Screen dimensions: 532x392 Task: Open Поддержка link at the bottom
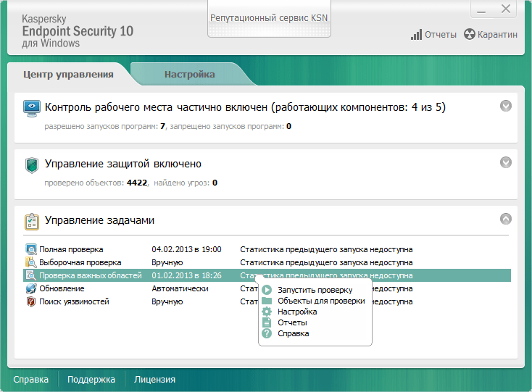pyautogui.click(x=91, y=380)
